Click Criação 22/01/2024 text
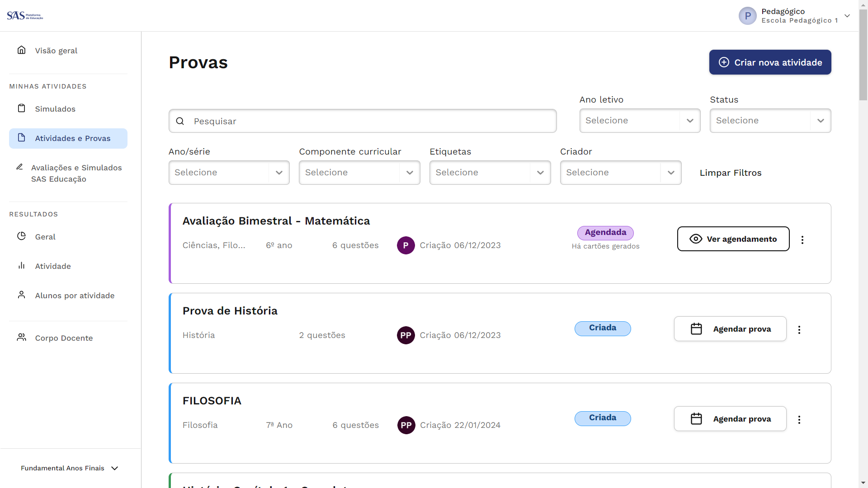 [460, 425]
